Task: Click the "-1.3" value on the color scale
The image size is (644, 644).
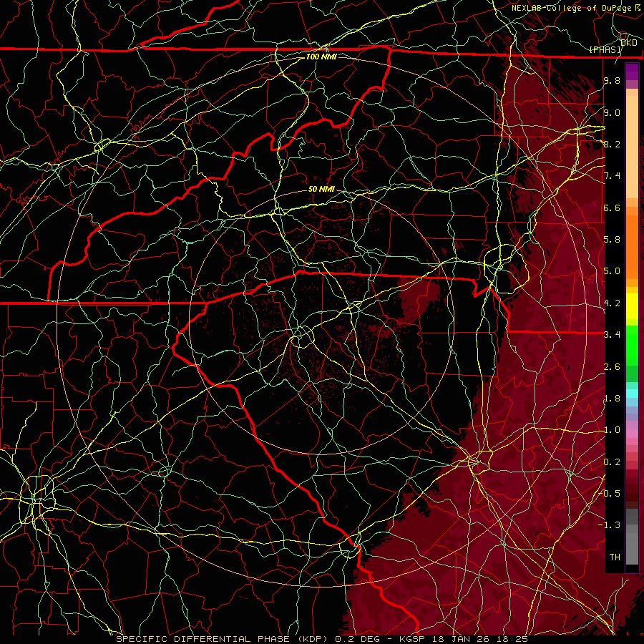Action: 609,525
